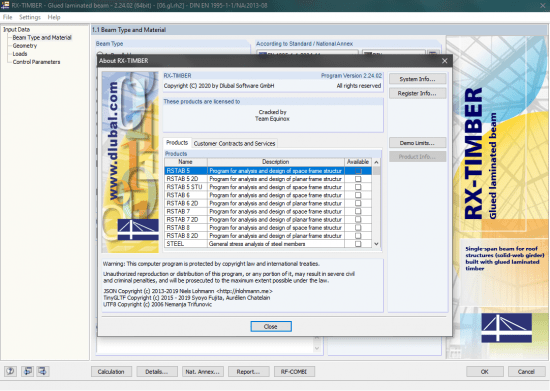Open the Settings menu
The width and height of the screenshot is (550, 391).
point(30,17)
